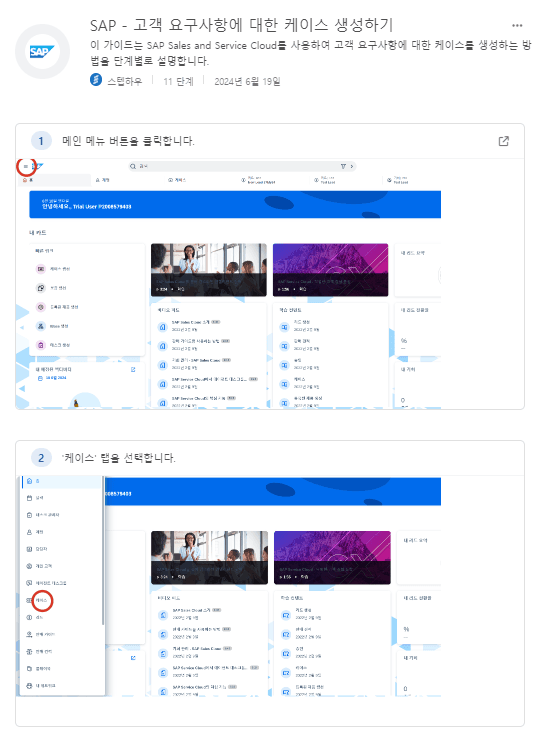540x737 pixels.
Task: Click the blue 스텝하우 author avatar icon
Action: [x=96, y=80]
